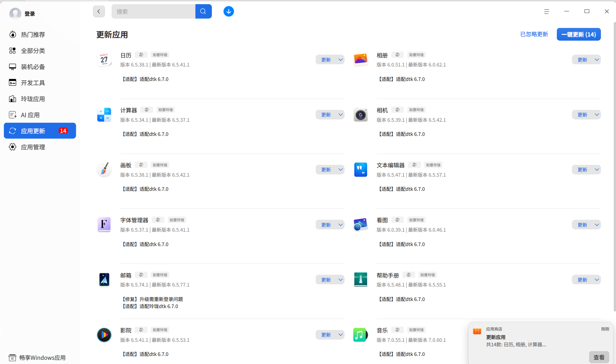Expand update options for 邮箱
The image size is (616, 364).
click(x=340, y=280)
